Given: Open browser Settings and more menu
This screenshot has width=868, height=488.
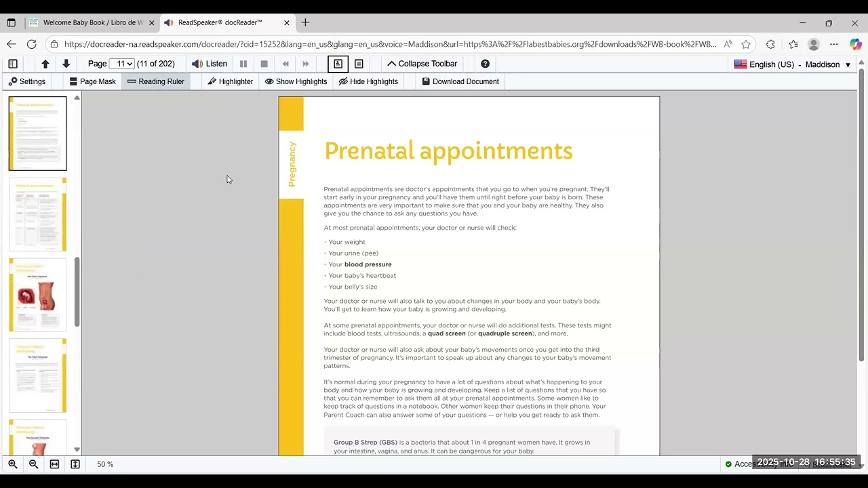Looking at the screenshot, I should tap(834, 44).
